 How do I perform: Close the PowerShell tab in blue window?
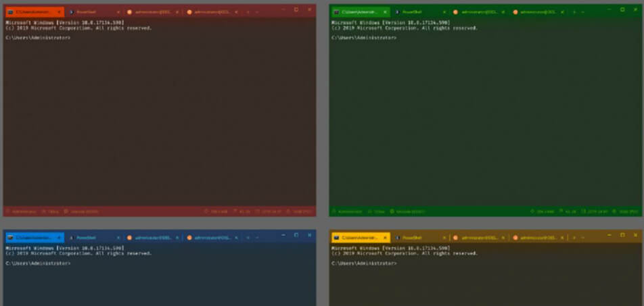point(118,238)
